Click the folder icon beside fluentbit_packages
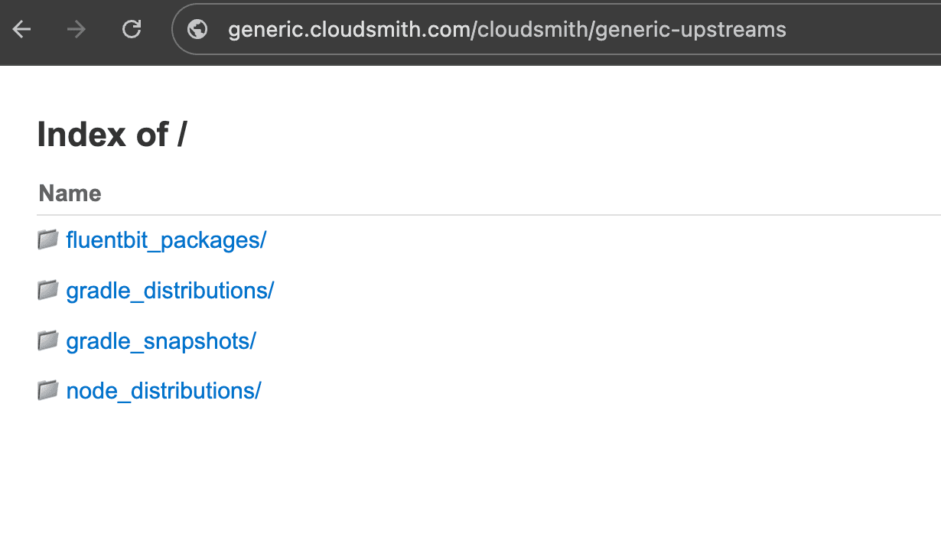Screen dimensions: 941x560 [47, 239]
